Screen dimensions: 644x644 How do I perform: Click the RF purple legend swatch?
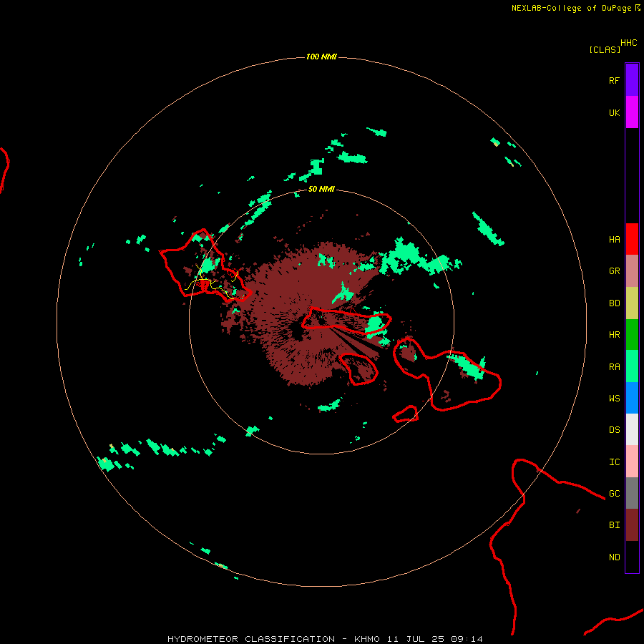[x=632, y=80]
